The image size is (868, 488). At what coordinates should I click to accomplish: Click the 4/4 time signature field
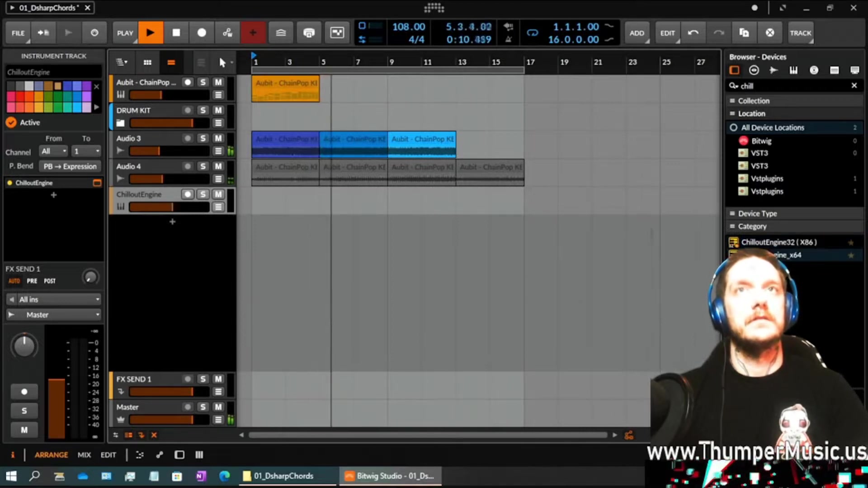(416, 39)
